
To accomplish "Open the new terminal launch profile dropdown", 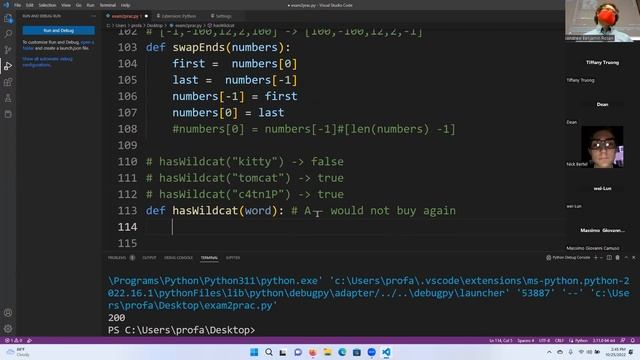I will tap(601, 258).
